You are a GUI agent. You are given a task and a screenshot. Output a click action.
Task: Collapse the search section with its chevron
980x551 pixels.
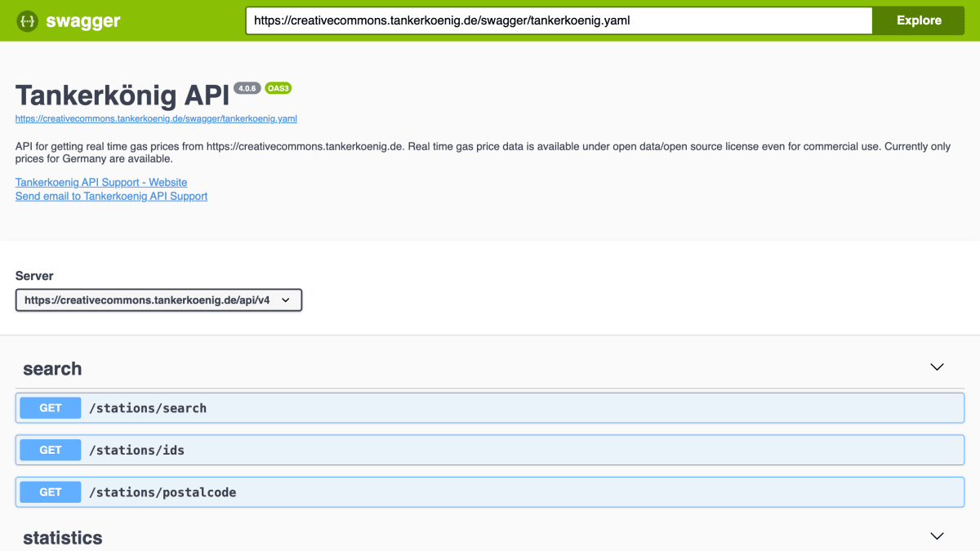[x=937, y=367]
